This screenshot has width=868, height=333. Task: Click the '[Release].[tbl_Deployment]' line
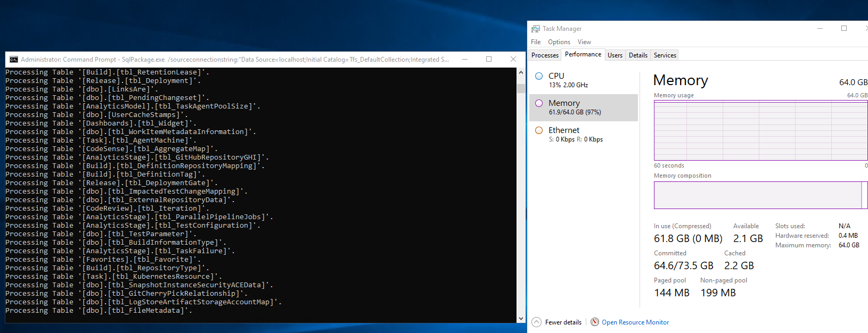(x=103, y=81)
